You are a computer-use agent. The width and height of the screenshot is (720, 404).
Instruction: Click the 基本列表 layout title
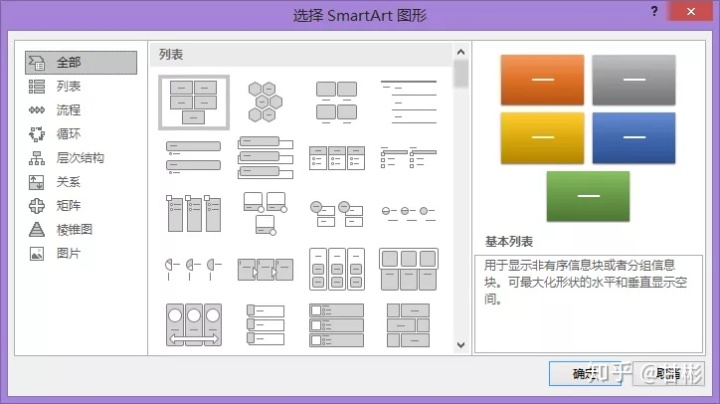point(509,241)
